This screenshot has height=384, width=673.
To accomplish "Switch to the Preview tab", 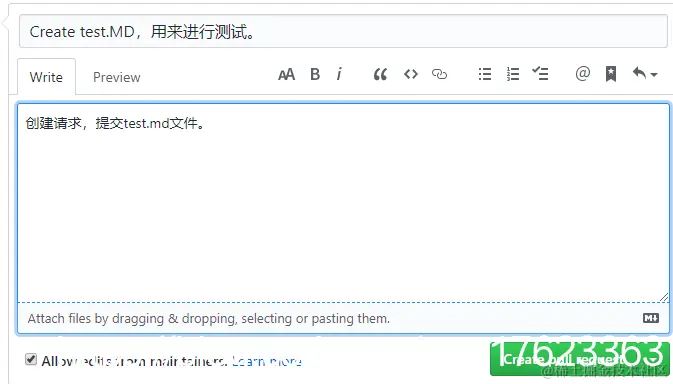I will tap(116, 77).
